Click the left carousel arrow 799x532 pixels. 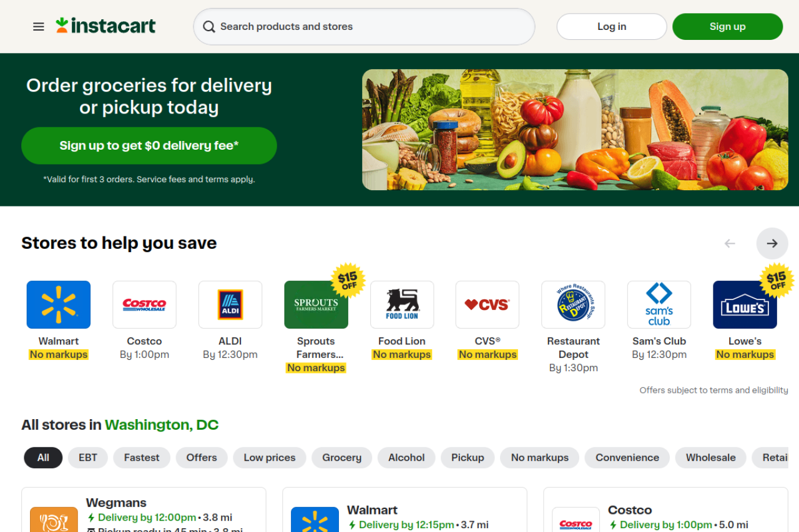730,243
